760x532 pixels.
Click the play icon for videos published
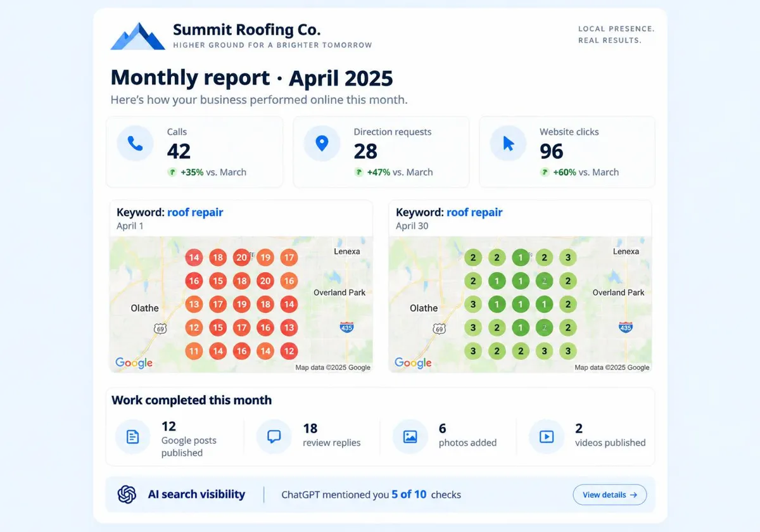[x=547, y=437]
